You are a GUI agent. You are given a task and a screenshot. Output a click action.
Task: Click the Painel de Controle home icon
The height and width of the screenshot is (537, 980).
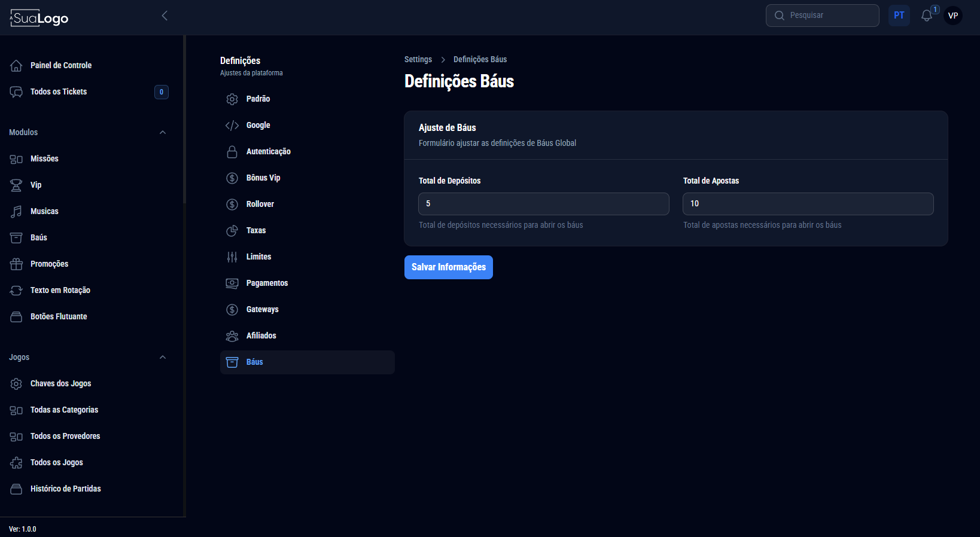pos(16,66)
